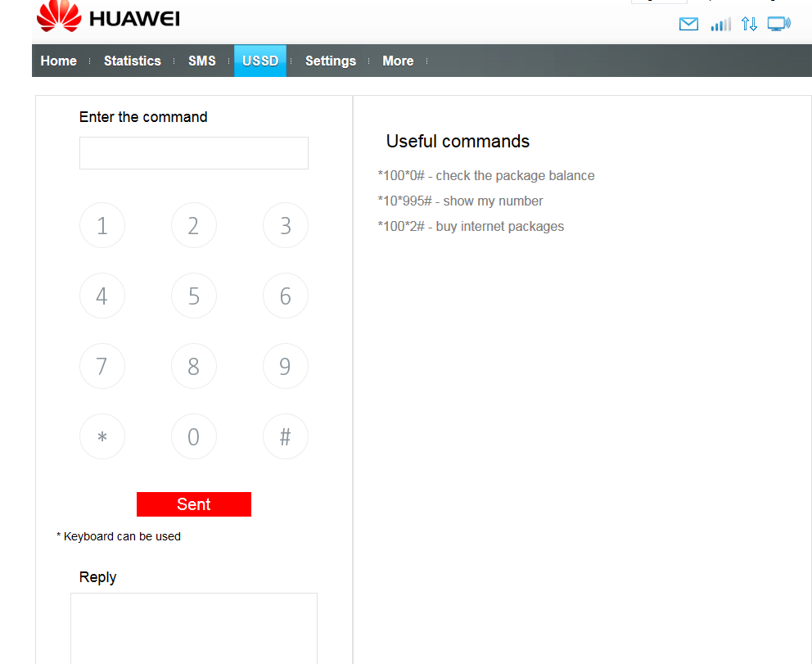
Task: Click the red Sent button
Action: pos(194,504)
